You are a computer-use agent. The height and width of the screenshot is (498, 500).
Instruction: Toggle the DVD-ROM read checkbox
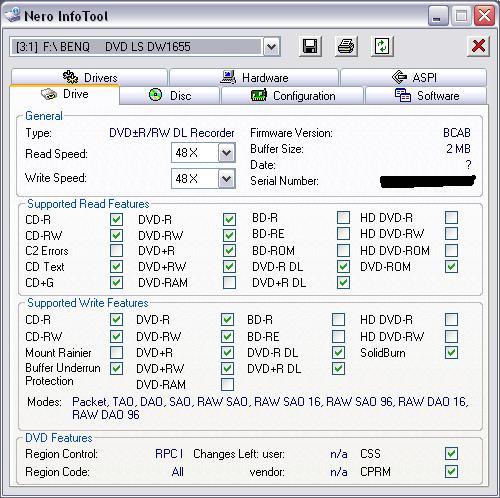pos(451,266)
